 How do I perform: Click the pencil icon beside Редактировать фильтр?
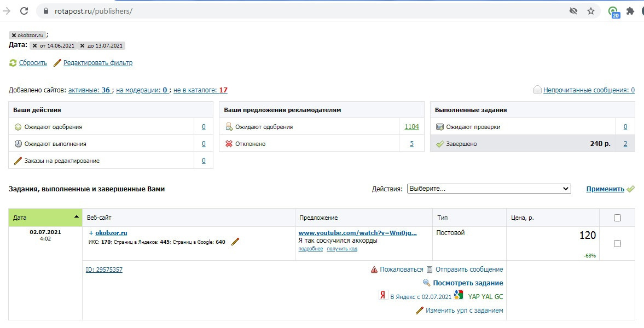pos(57,63)
